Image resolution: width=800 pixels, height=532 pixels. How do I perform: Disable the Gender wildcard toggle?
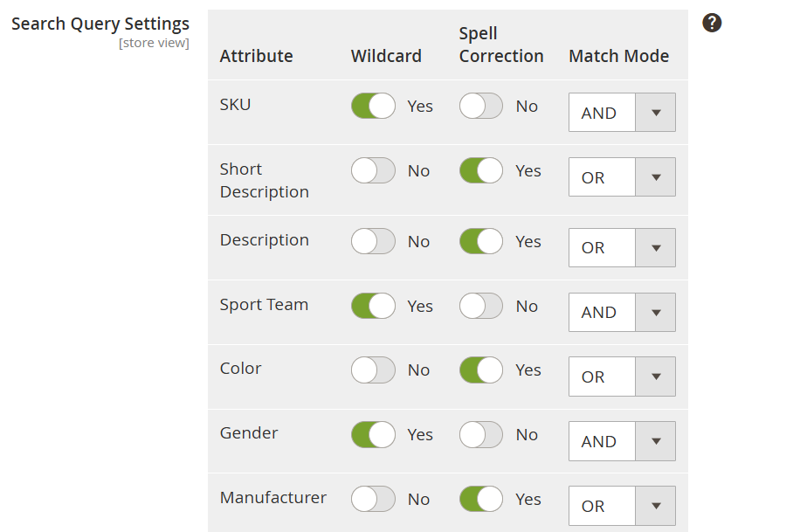tap(373, 435)
